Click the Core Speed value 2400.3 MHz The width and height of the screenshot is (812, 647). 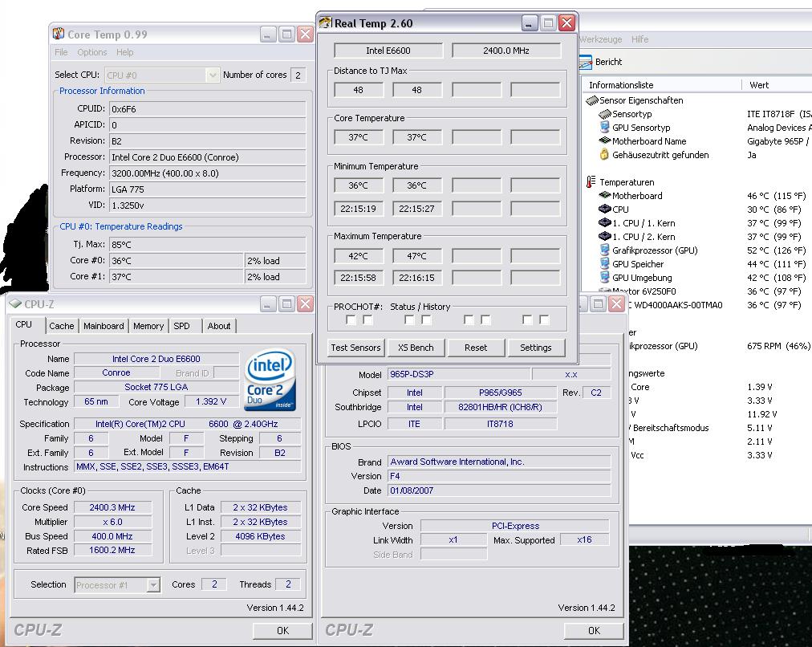(113, 507)
